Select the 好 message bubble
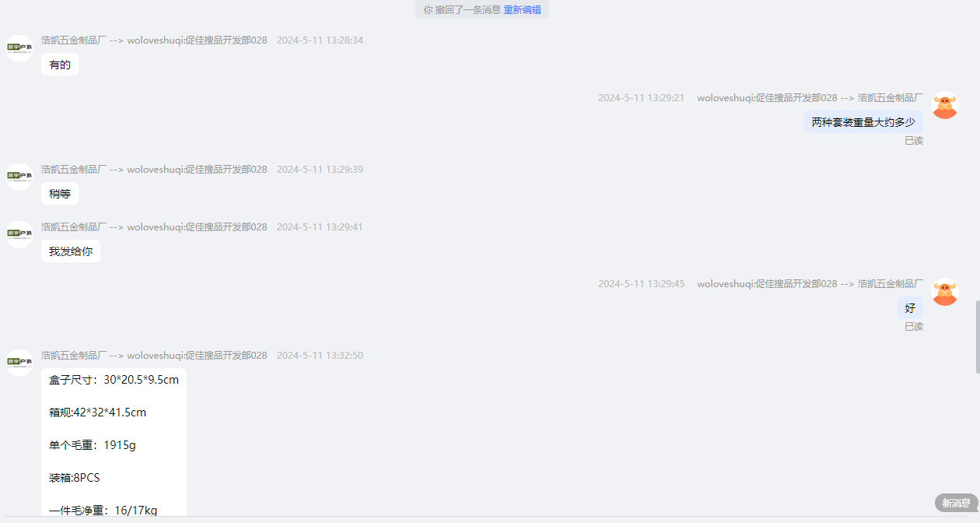980x523 pixels. tap(910, 308)
